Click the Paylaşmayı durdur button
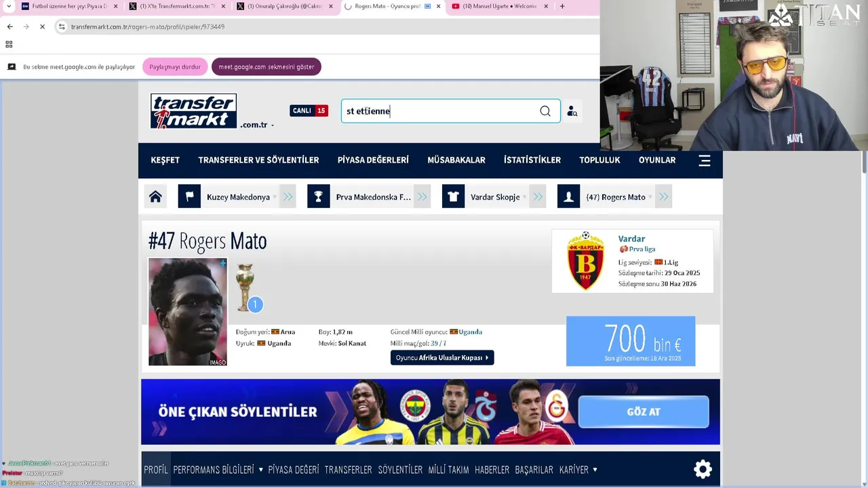868x488 pixels. 175,67
